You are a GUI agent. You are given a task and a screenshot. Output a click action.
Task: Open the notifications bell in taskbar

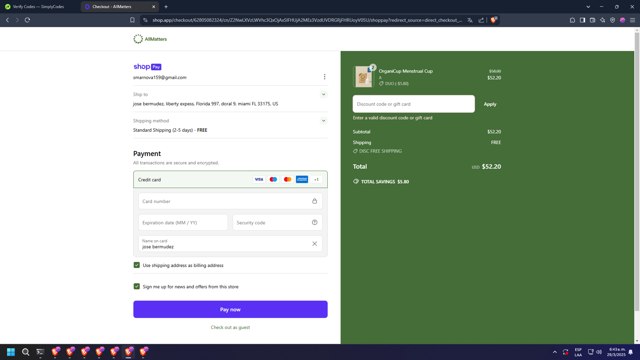(631, 352)
